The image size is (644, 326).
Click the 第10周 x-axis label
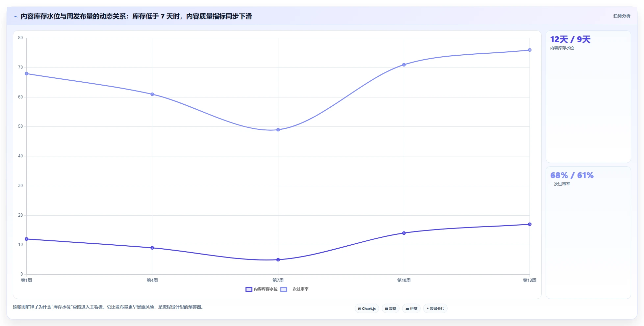click(x=404, y=280)
